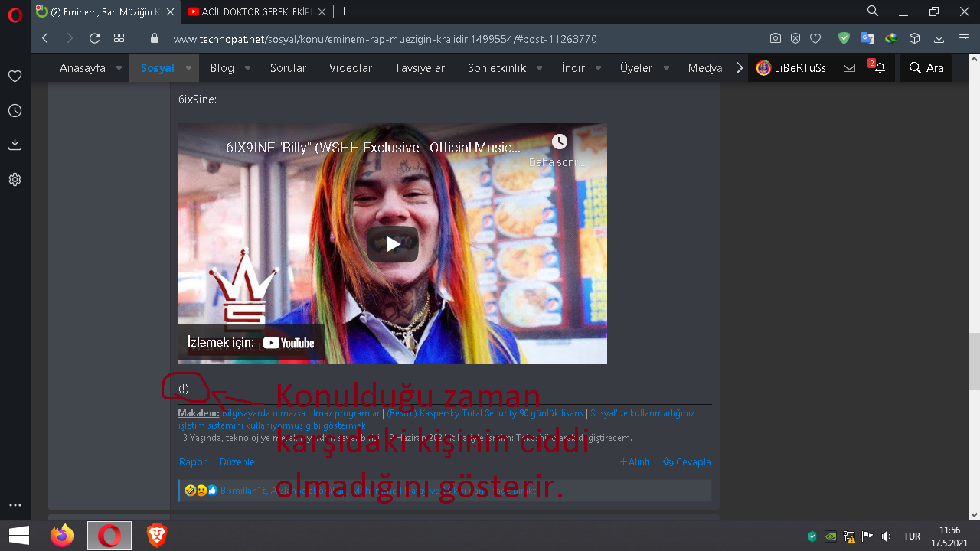Viewport: 980px width, 551px height.
Task: Open the Google Translate extension icon
Action: click(x=866, y=38)
